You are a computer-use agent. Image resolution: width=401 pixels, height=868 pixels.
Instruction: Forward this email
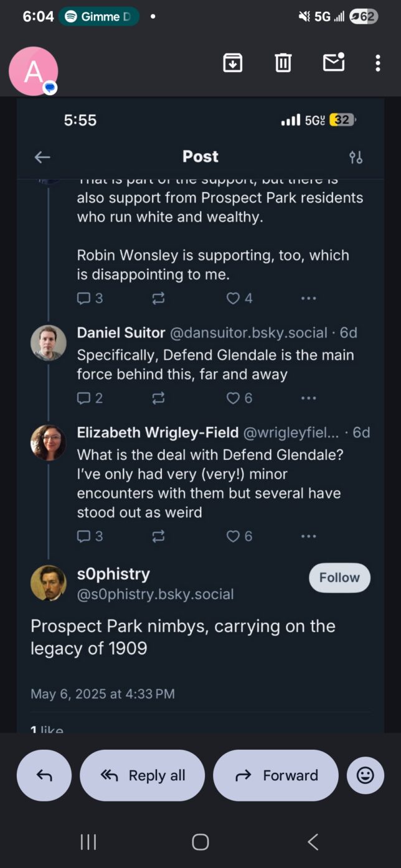(276, 775)
